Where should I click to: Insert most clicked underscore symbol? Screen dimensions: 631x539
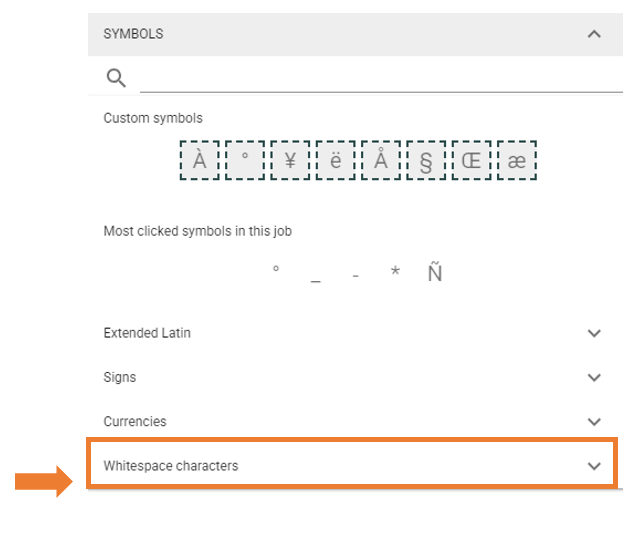pyautogui.click(x=316, y=274)
